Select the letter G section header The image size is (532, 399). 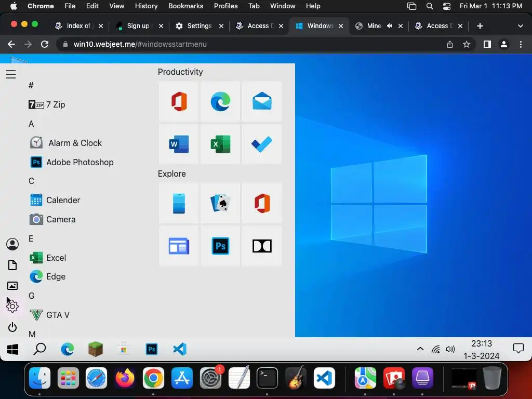32,296
